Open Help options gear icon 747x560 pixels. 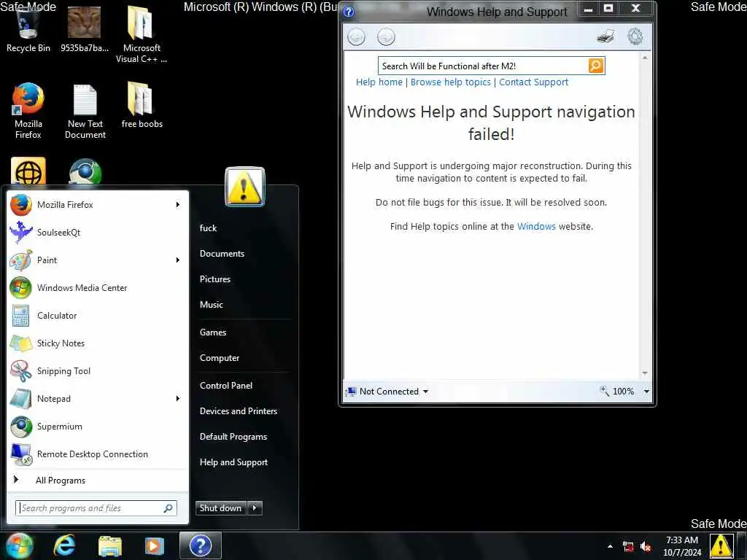(x=635, y=36)
